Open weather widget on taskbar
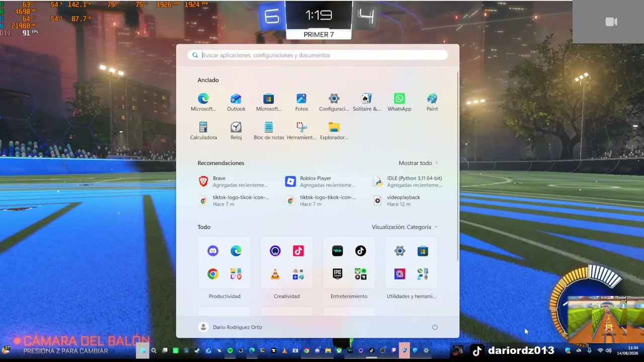Image resolution: width=644 pixels, height=362 pixels. tap(7, 349)
